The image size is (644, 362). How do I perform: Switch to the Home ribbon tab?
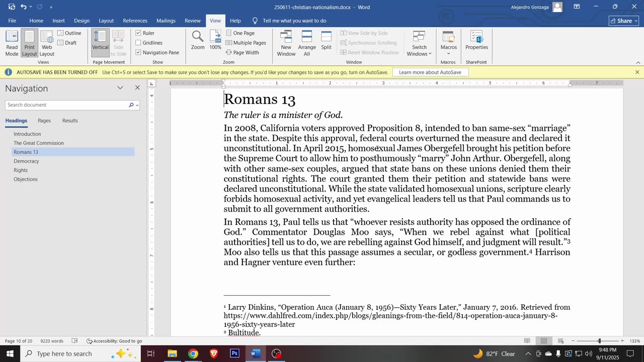(x=36, y=21)
